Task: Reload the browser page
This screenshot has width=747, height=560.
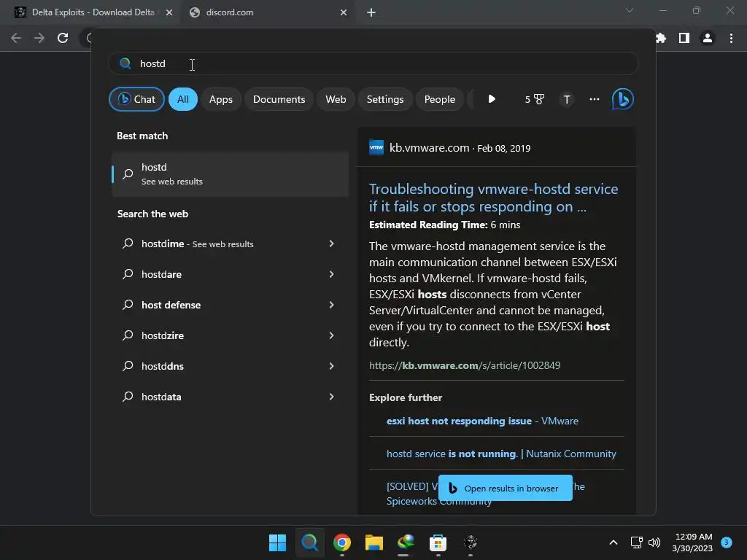Action: coord(63,38)
